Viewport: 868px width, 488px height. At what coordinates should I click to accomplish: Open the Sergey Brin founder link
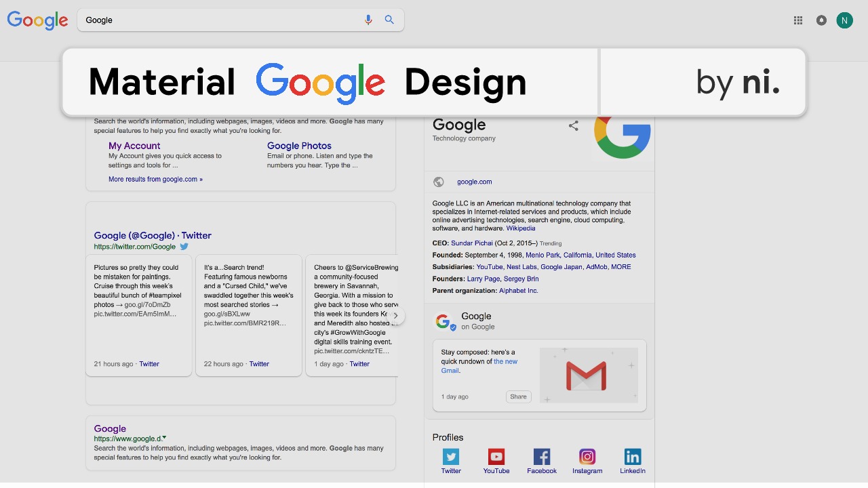[521, 279]
